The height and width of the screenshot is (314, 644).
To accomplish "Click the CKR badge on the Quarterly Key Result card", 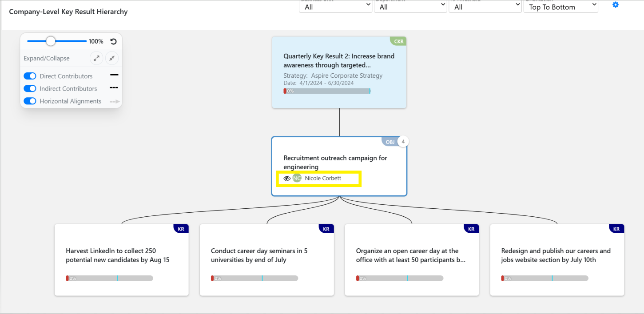I will (399, 41).
